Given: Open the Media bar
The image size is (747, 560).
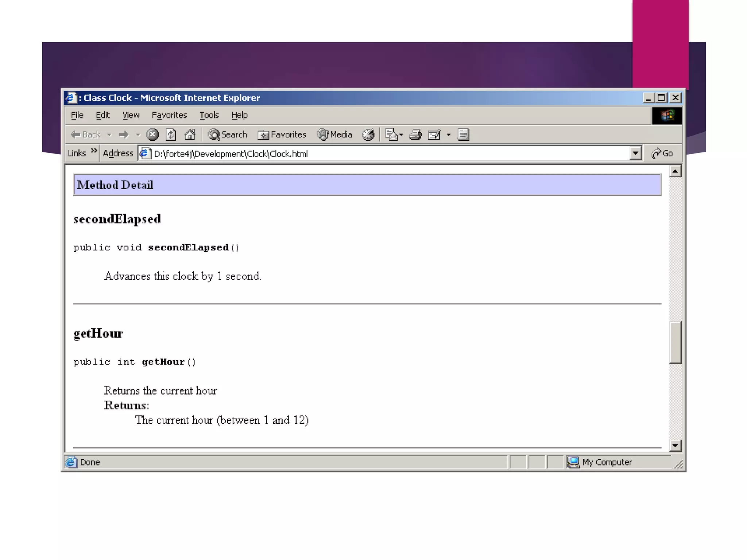Looking at the screenshot, I should click(334, 135).
